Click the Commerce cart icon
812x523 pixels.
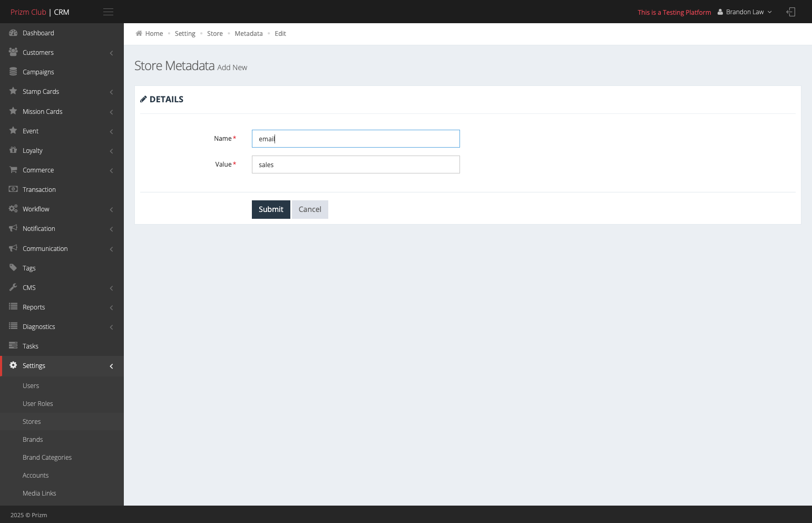point(13,170)
